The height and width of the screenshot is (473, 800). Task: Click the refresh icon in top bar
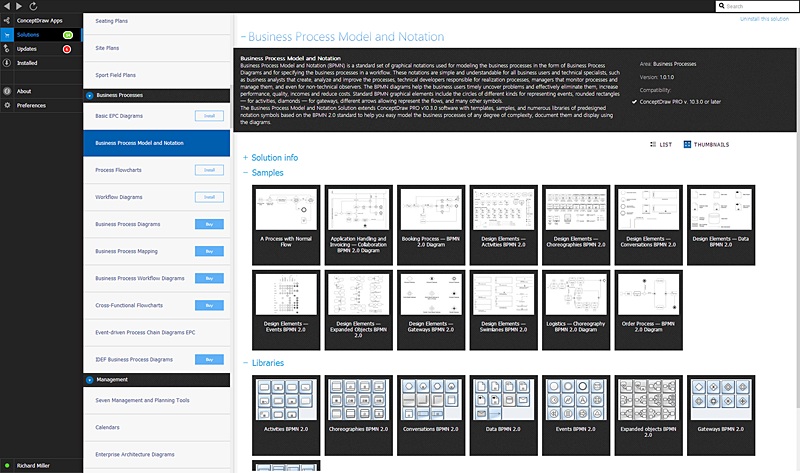pyautogui.click(x=33, y=6)
